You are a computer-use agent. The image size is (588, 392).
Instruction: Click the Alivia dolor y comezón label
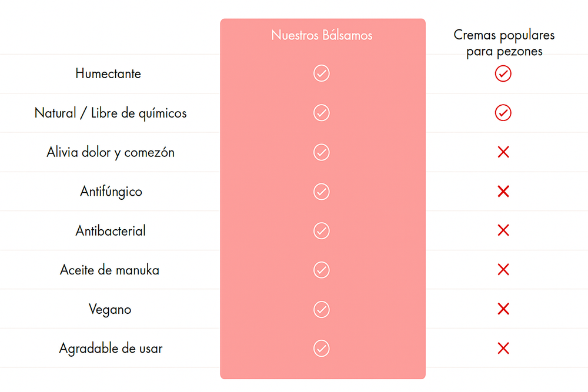pos(111,153)
